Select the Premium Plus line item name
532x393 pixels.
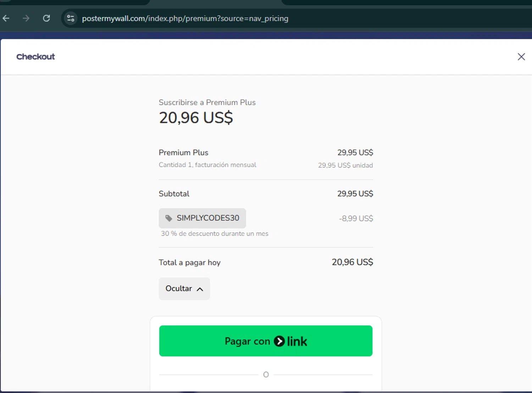coord(183,152)
